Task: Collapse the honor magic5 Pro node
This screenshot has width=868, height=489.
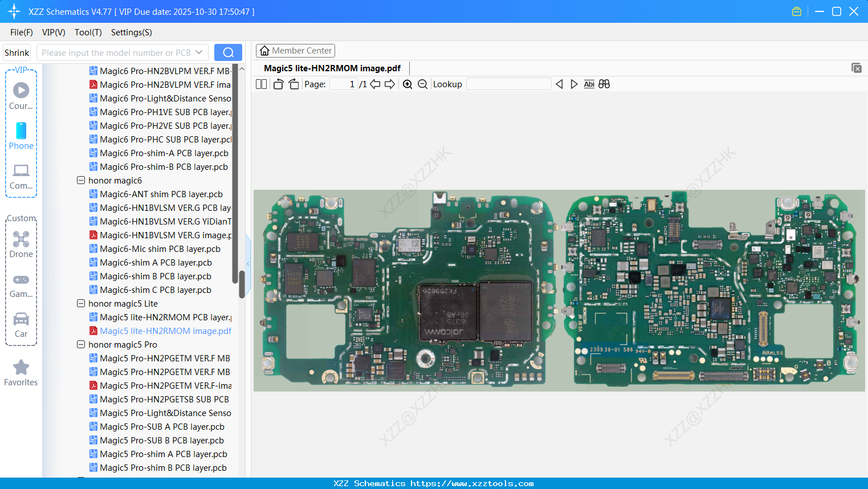Action: coord(81,344)
